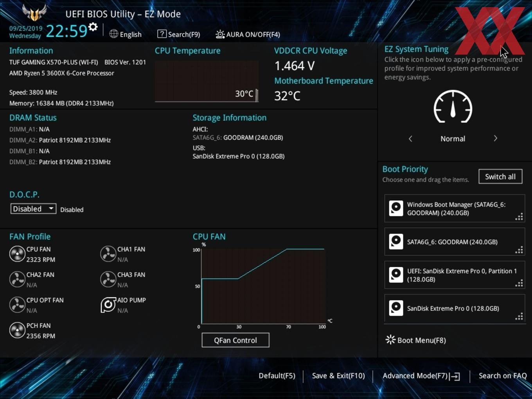Click the AIO PUMP icon
Screen dimensions: 532x399
tap(108, 305)
